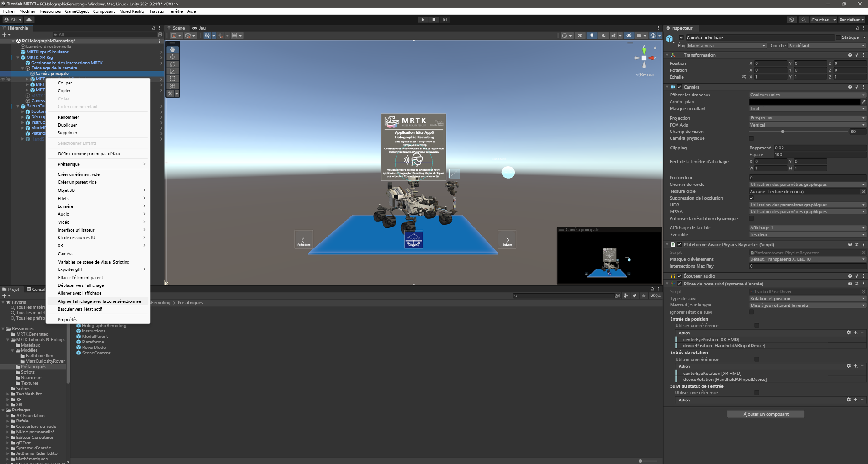This screenshot has height=464, width=868.
Task: Click the favorites star icon in Project toolbar
Action: click(x=644, y=295)
